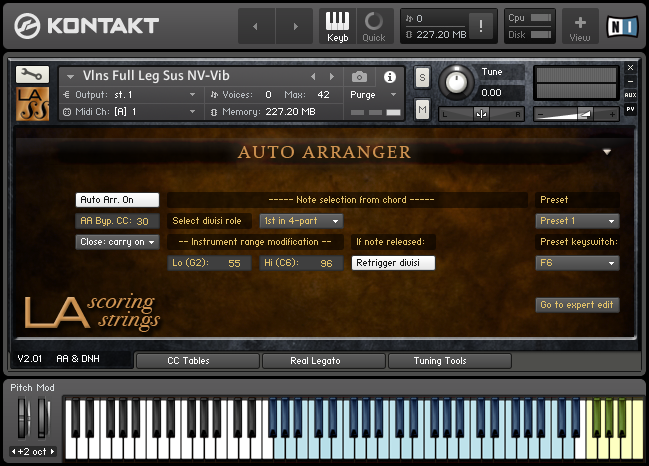649x466 pixels.
Task: Go to previous instrument in the top bar
Action: tap(256, 26)
